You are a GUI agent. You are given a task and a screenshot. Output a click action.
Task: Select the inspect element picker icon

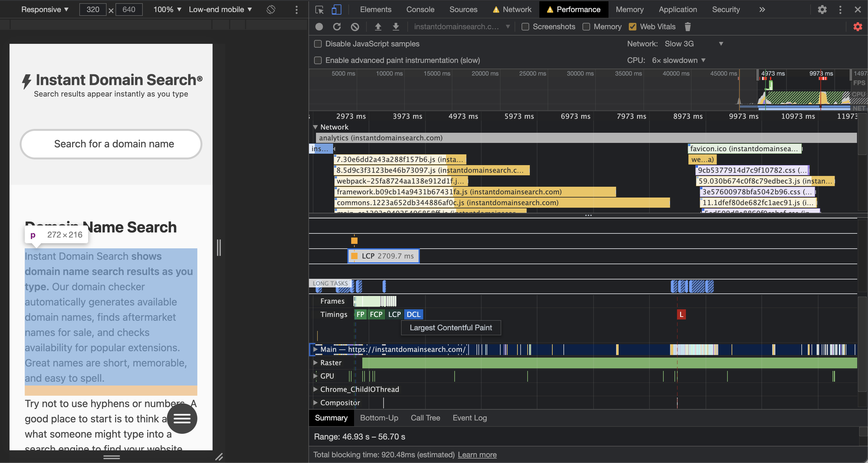click(x=319, y=10)
